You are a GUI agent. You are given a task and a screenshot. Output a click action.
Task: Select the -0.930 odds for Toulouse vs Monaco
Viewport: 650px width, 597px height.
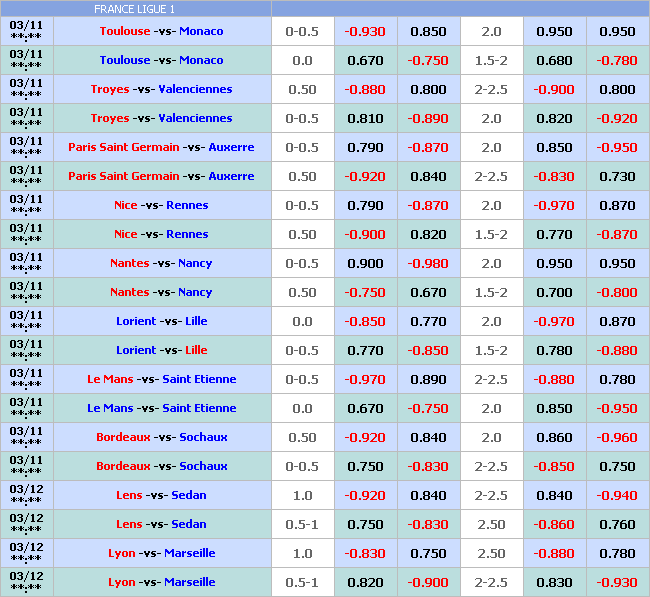(365, 31)
